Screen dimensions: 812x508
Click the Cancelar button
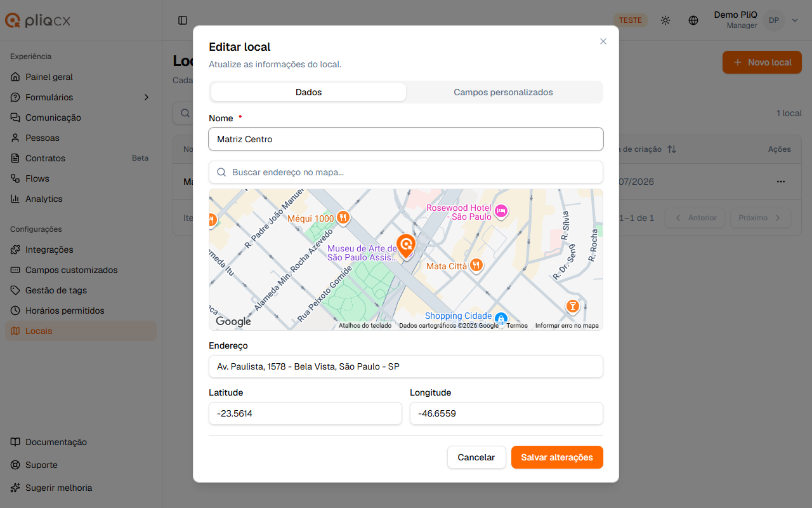point(476,457)
